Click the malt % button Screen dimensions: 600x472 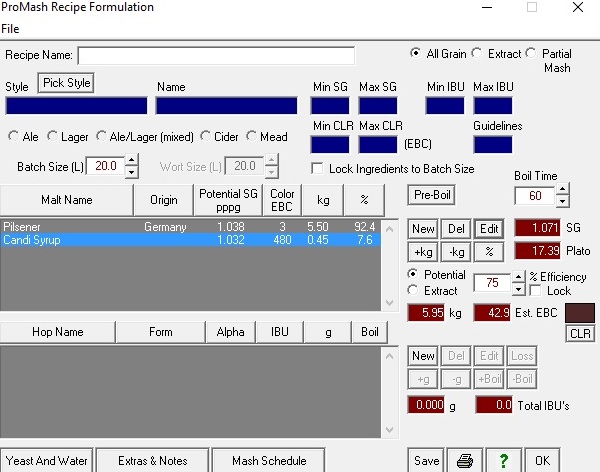coord(489,252)
